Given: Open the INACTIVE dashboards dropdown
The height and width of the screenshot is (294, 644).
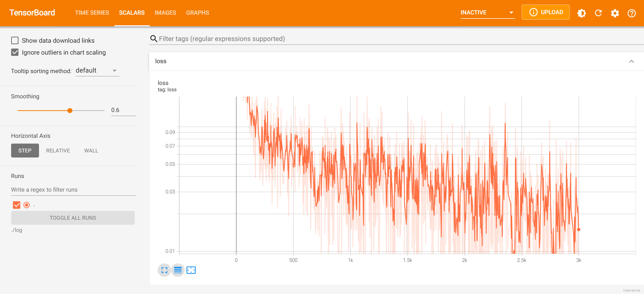Looking at the screenshot, I should tap(487, 13).
